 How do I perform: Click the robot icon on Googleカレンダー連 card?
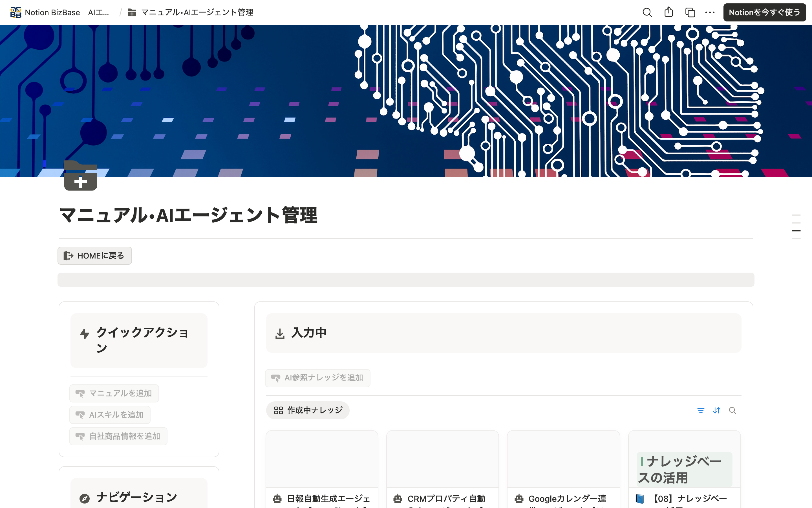pyautogui.click(x=519, y=498)
